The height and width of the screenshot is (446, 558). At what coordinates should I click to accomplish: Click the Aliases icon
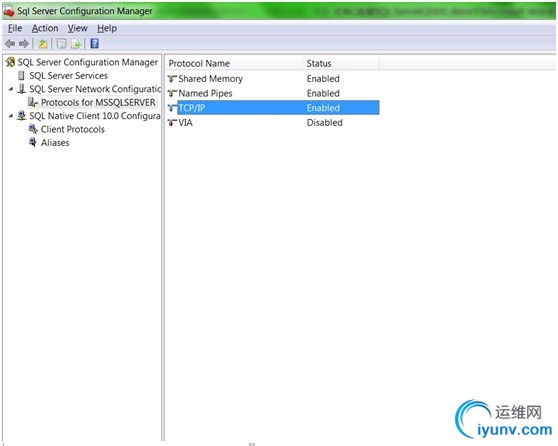pos(33,142)
